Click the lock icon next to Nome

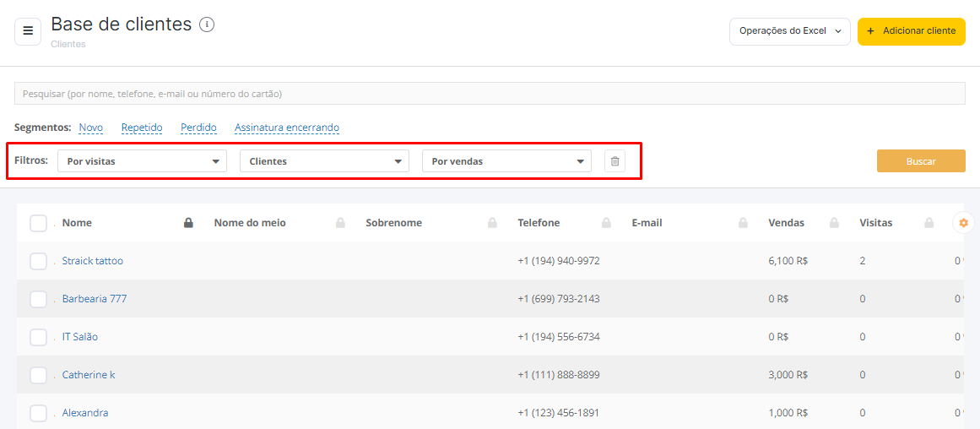point(188,223)
